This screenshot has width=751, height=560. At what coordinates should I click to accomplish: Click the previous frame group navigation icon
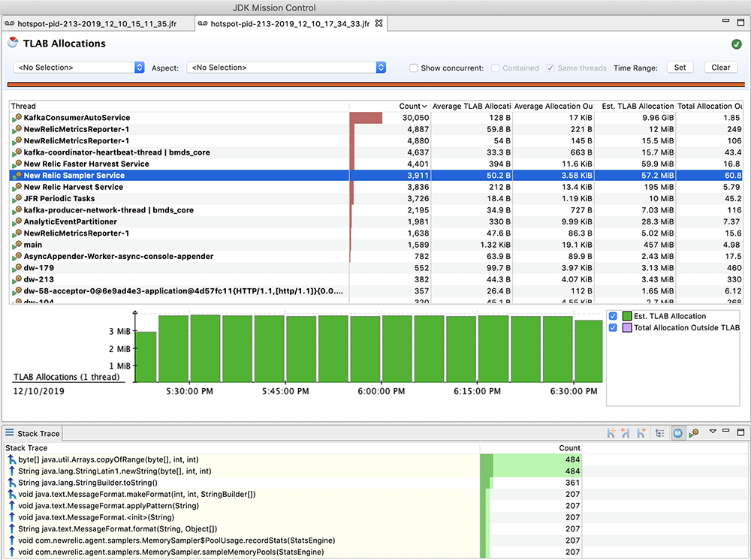(x=624, y=432)
